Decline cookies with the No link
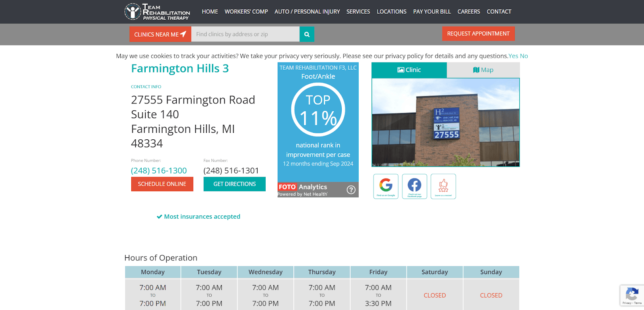The width and height of the screenshot is (644, 310). point(524,56)
